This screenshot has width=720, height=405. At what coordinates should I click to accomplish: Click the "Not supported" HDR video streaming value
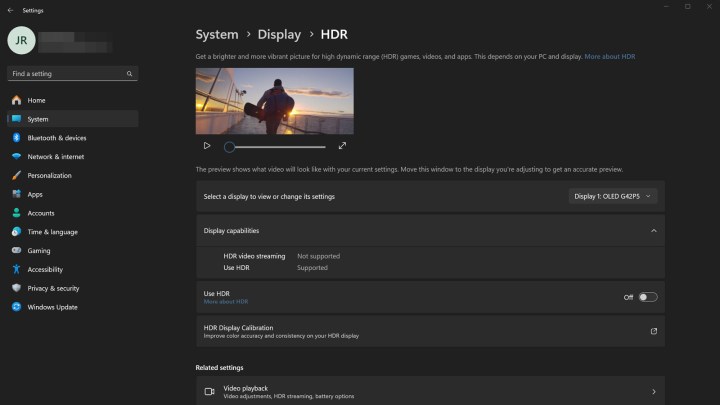[x=318, y=256]
